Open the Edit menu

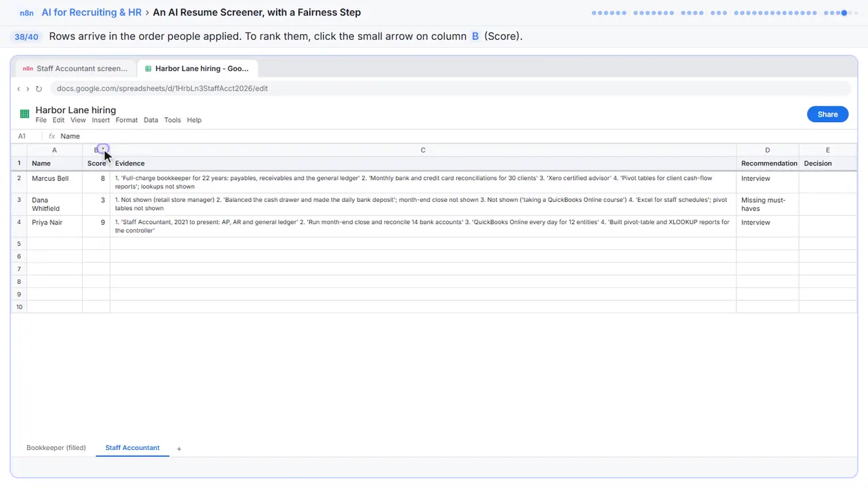(x=58, y=120)
